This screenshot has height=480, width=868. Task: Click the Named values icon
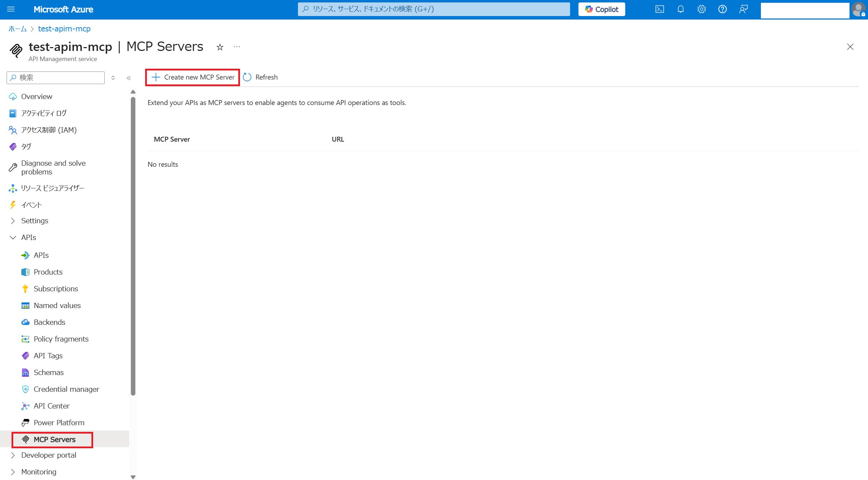click(25, 306)
